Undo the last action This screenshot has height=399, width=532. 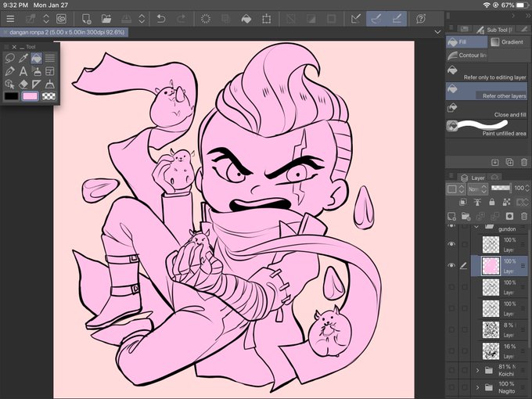pyautogui.click(x=161, y=19)
